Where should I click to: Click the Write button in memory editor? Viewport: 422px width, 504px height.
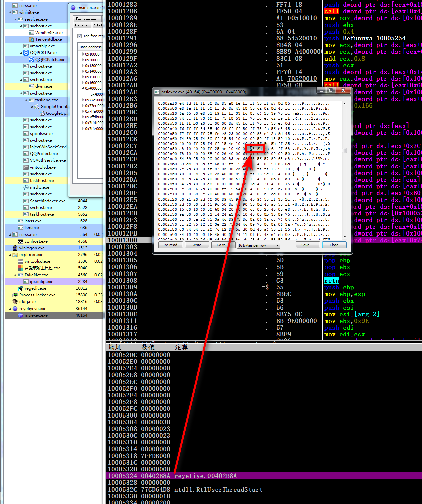click(x=197, y=245)
